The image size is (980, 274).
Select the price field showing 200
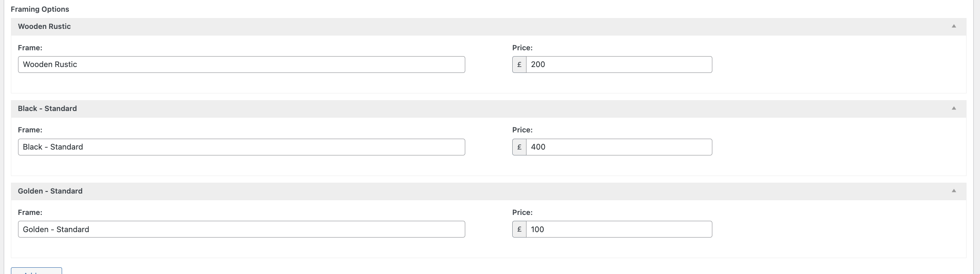coord(619,65)
